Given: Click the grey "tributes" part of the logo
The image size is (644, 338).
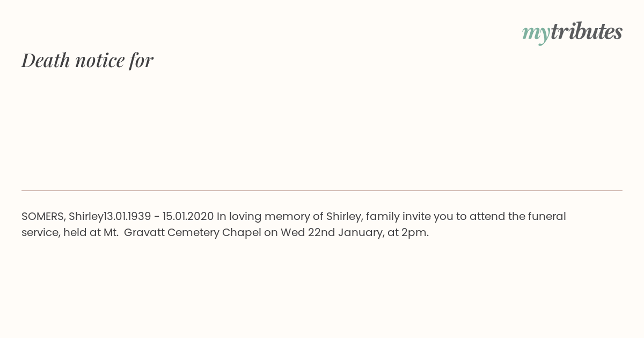Looking at the screenshot, I should point(586,32).
